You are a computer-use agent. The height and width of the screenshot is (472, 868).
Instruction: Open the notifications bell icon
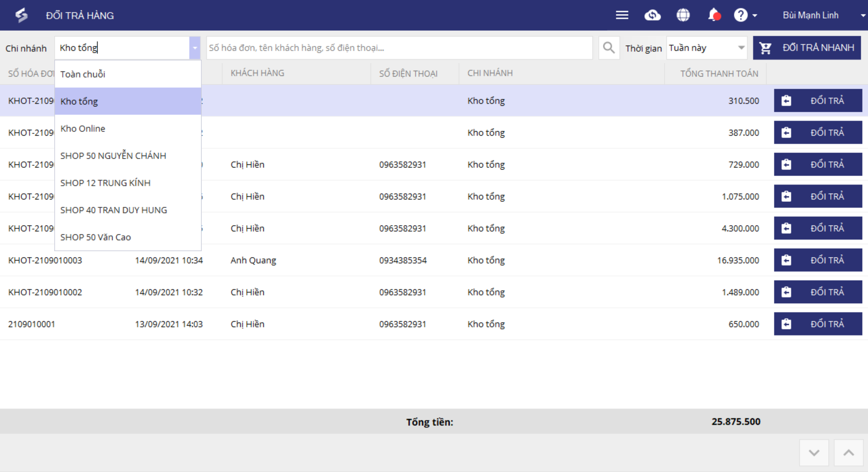[714, 15]
